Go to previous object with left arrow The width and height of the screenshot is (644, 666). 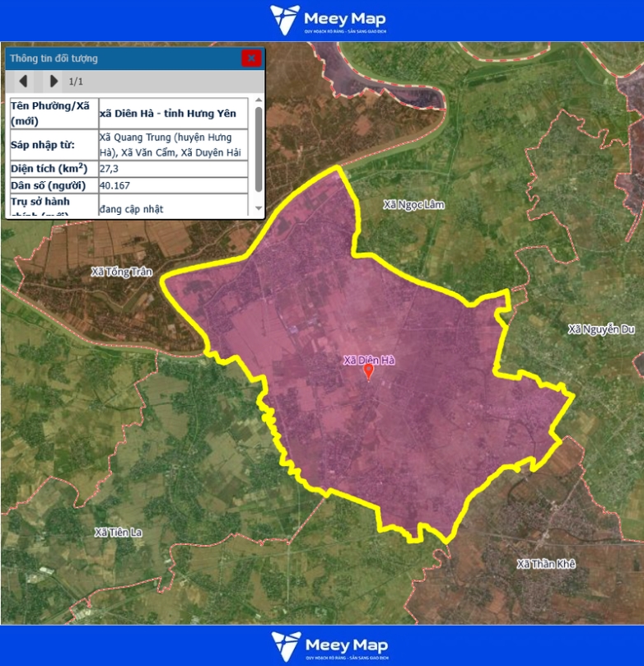(x=23, y=81)
